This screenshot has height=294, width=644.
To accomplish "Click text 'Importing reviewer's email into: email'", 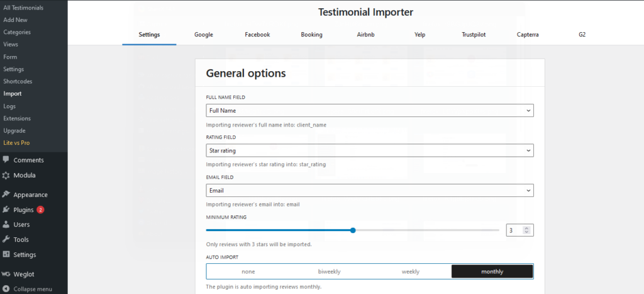I will [252, 205].
